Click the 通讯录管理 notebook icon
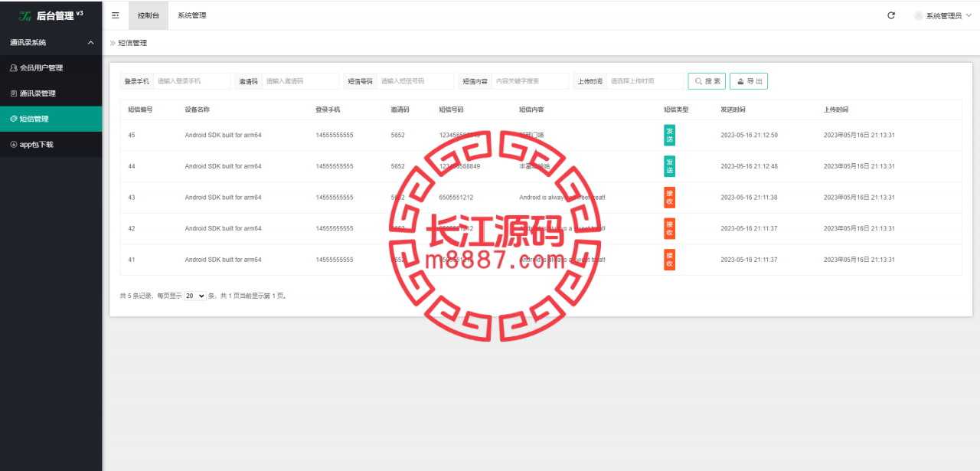The image size is (980, 471). click(14, 93)
